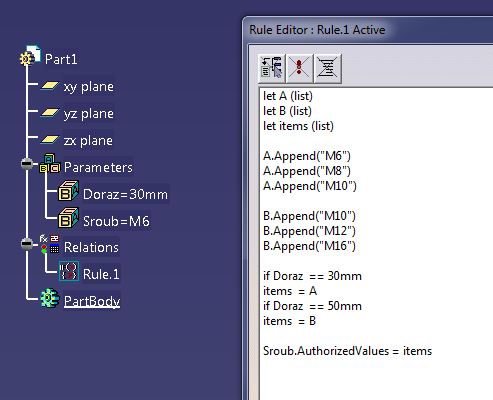The height and width of the screenshot is (400, 493).
Task: Click the incremental tree selection toolbar button
Action: (x=271, y=68)
